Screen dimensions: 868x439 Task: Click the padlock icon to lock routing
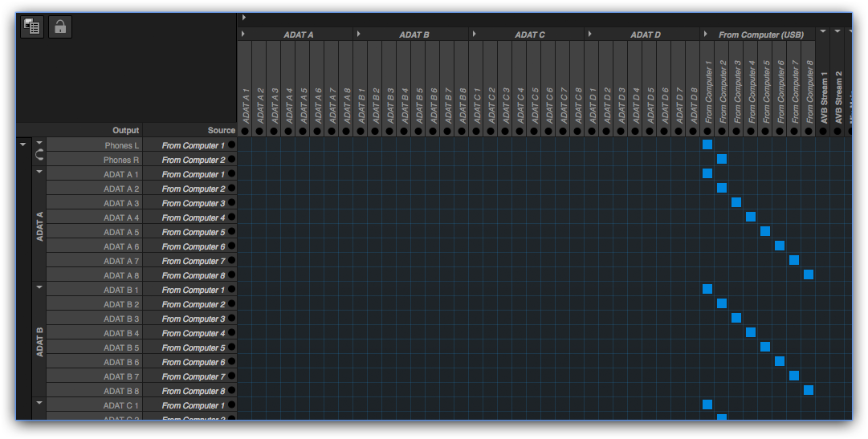point(60,26)
